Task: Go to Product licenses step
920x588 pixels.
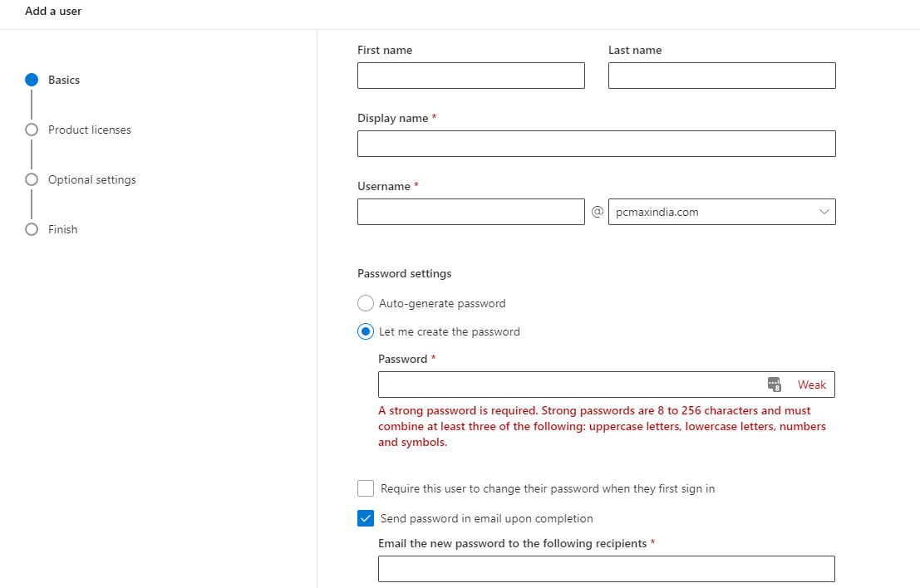Action: (90, 130)
